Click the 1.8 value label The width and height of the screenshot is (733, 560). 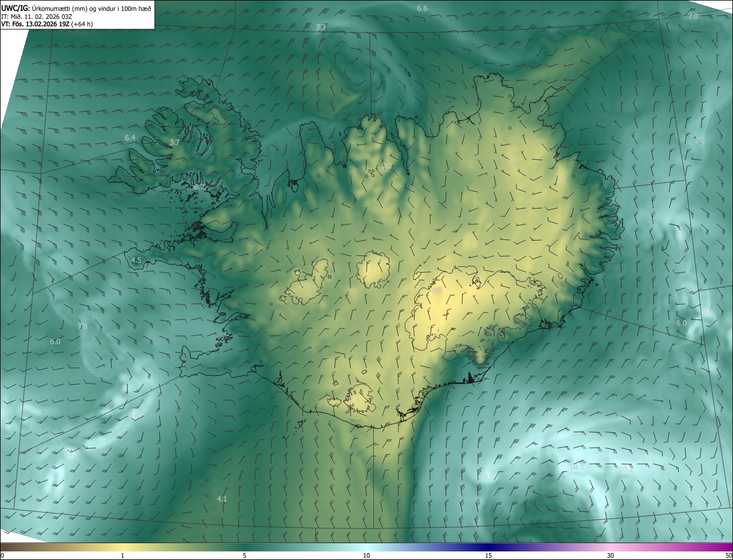513,160
